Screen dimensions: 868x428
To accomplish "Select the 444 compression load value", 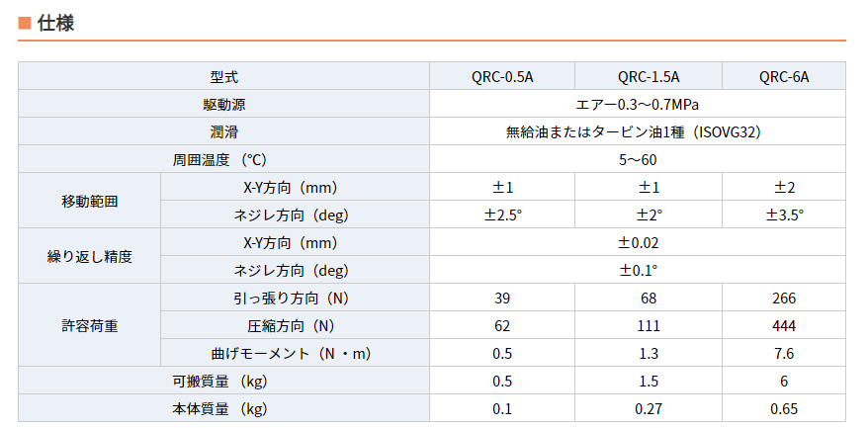I will 784,325.
